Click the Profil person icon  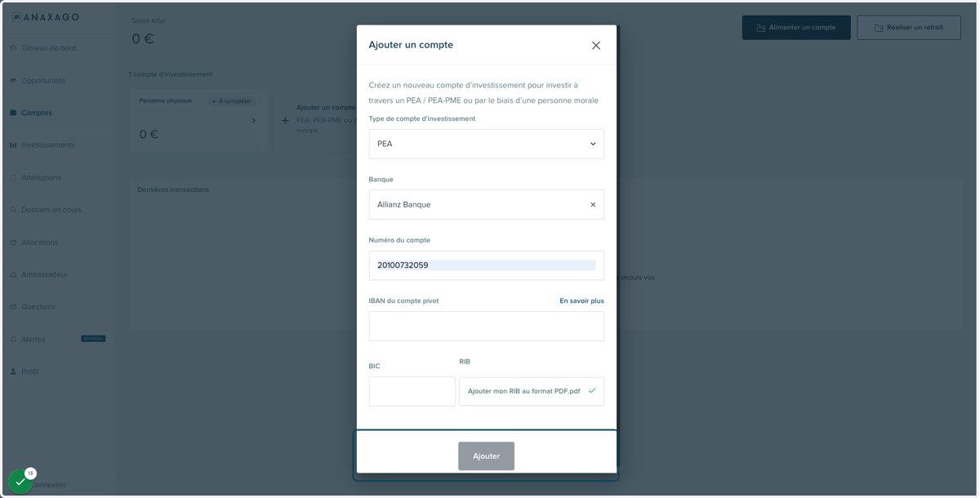pyautogui.click(x=13, y=371)
